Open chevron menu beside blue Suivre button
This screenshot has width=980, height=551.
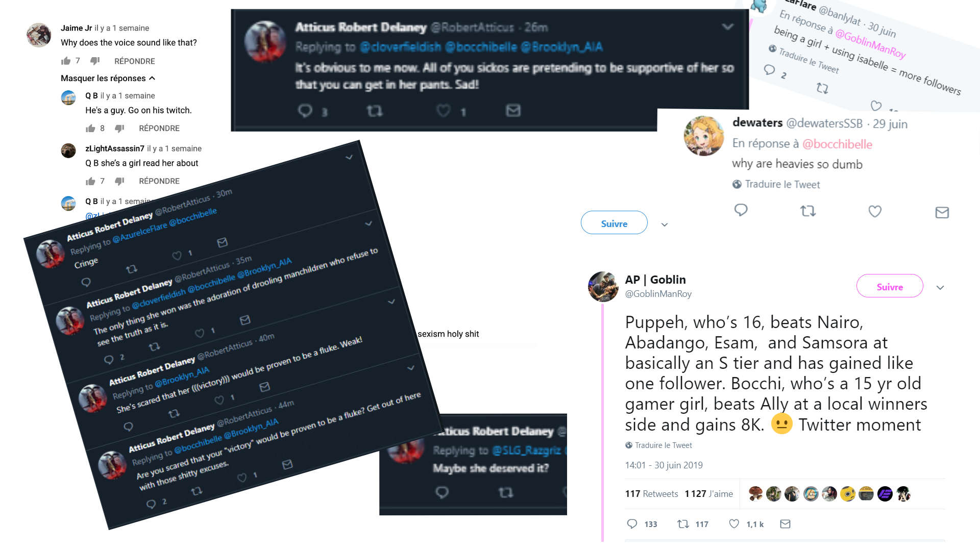pos(665,224)
